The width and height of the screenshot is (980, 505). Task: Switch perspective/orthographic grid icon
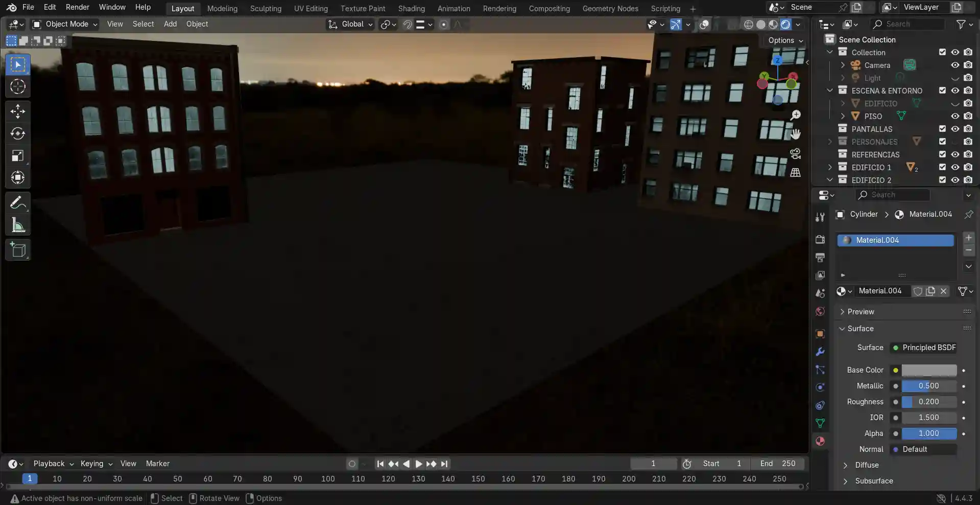[x=795, y=172]
